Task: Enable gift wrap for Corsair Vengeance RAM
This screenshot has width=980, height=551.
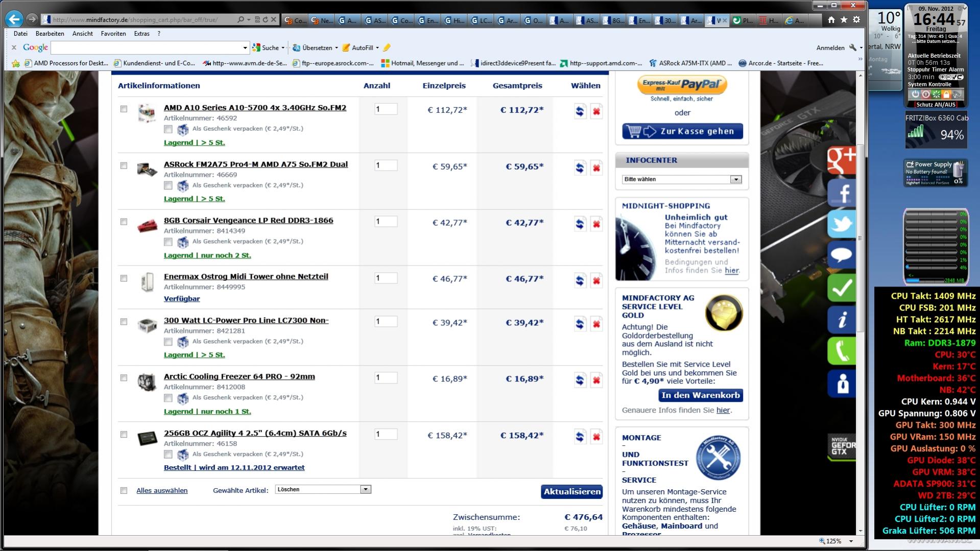Action: coord(168,242)
